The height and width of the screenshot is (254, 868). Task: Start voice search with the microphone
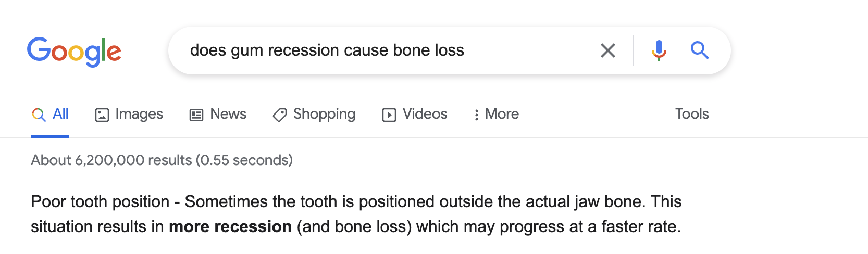click(x=659, y=50)
